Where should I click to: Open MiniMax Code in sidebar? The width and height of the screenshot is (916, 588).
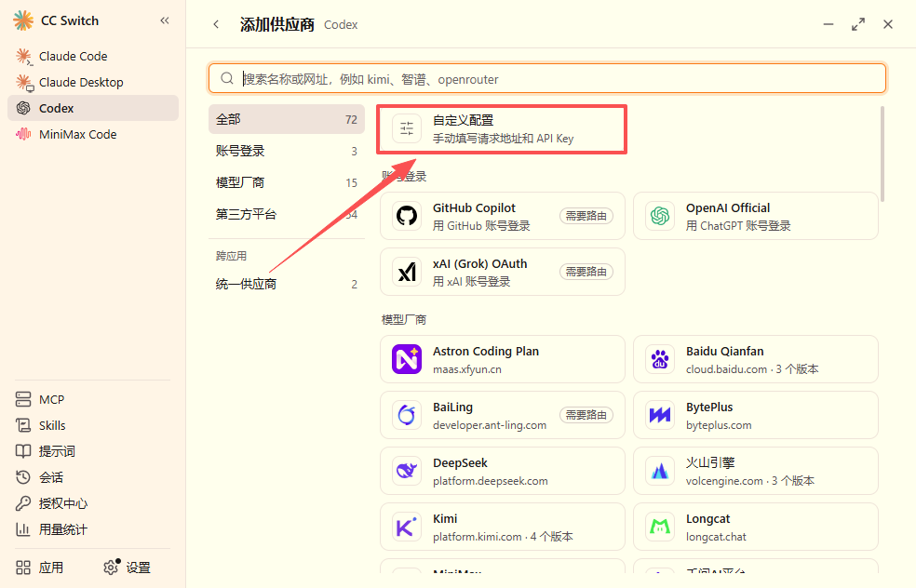[x=93, y=134]
